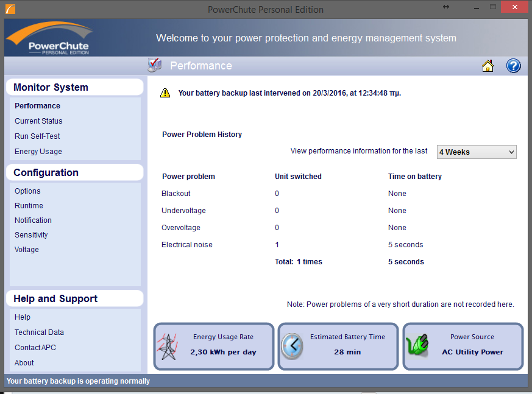
Task: Click the Power Source status panel
Action: tap(463, 346)
